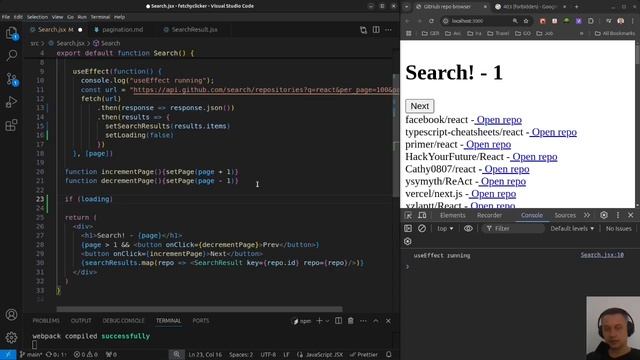This screenshot has width=640, height=360.
Task: Open the Problems panel tab
Action: pyautogui.click(x=46, y=321)
